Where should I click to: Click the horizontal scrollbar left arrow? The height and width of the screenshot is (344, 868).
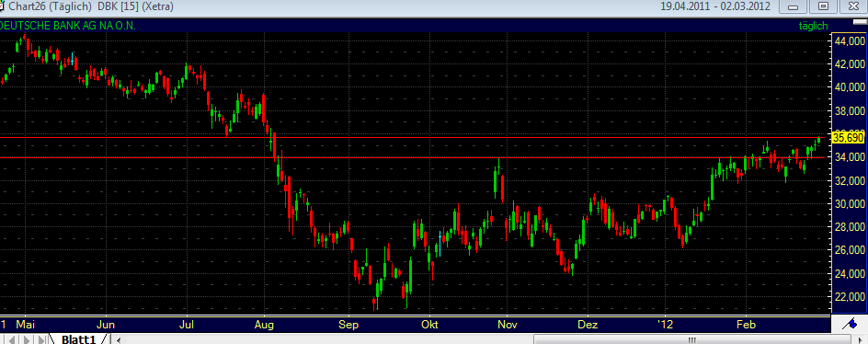pos(118,339)
